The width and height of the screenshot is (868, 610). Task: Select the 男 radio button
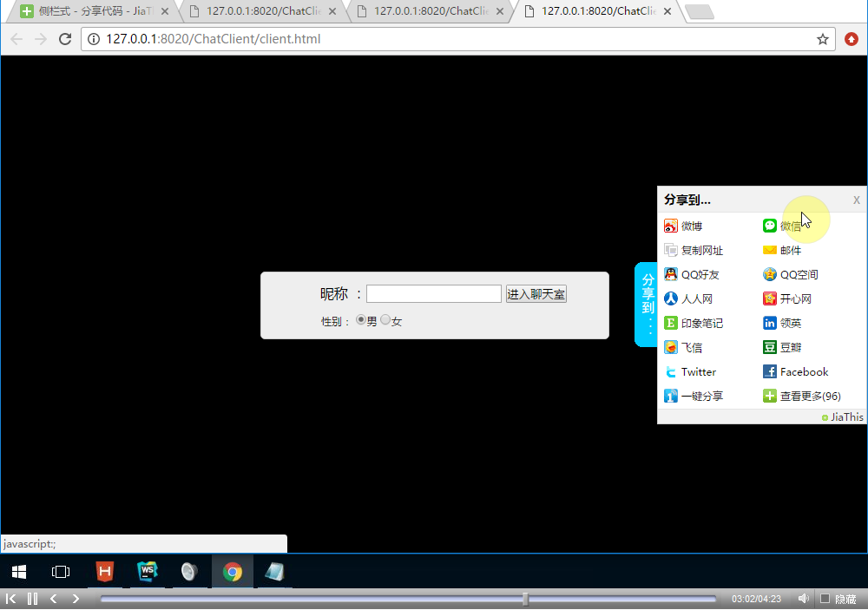361,320
